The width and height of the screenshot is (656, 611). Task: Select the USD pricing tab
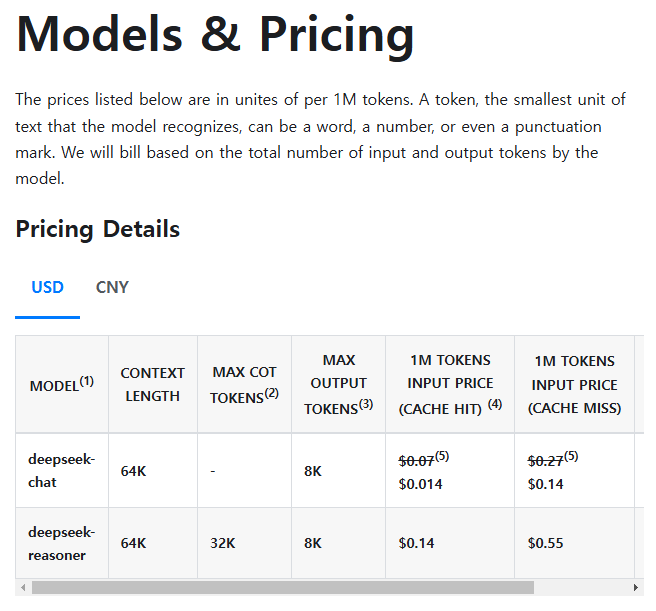pyautogui.click(x=47, y=287)
